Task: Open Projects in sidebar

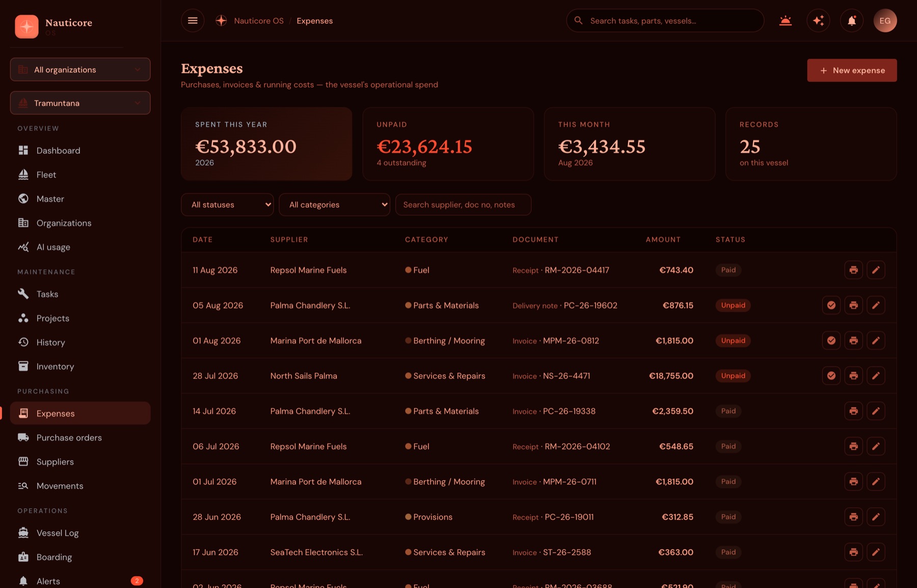Action: pyautogui.click(x=80, y=318)
